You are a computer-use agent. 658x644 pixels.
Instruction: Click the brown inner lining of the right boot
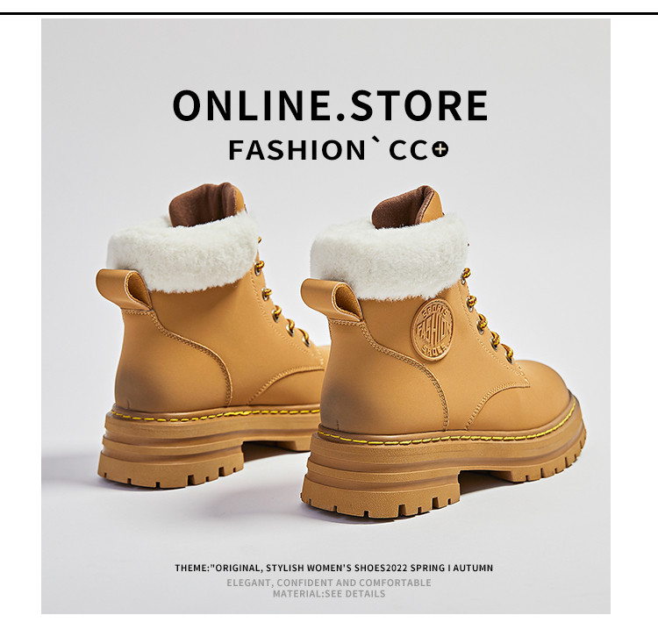[x=407, y=207]
